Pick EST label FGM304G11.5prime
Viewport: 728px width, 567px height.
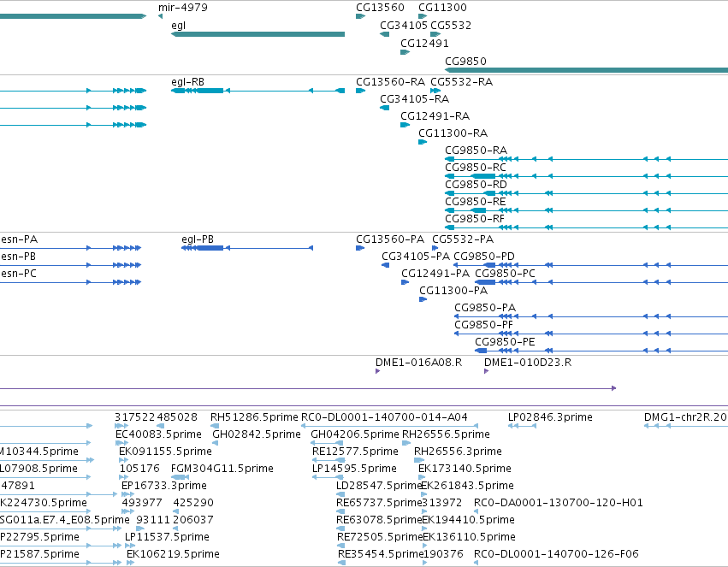(x=222, y=469)
